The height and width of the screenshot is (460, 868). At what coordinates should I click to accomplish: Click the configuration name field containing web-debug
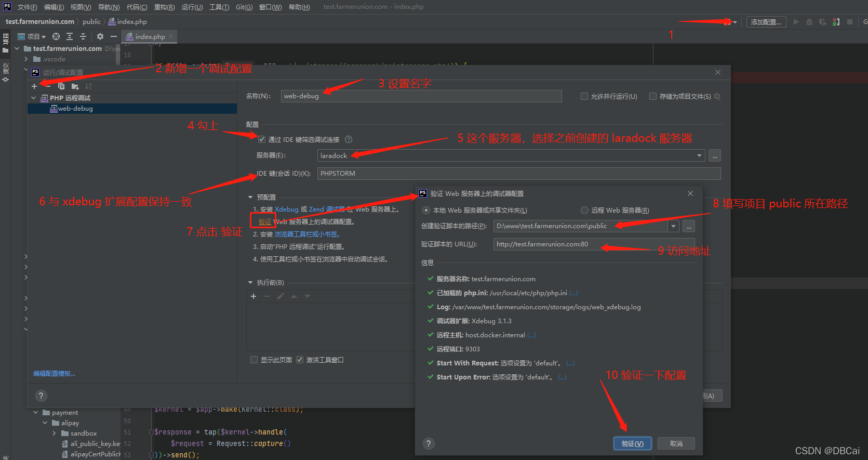coord(421,96)
